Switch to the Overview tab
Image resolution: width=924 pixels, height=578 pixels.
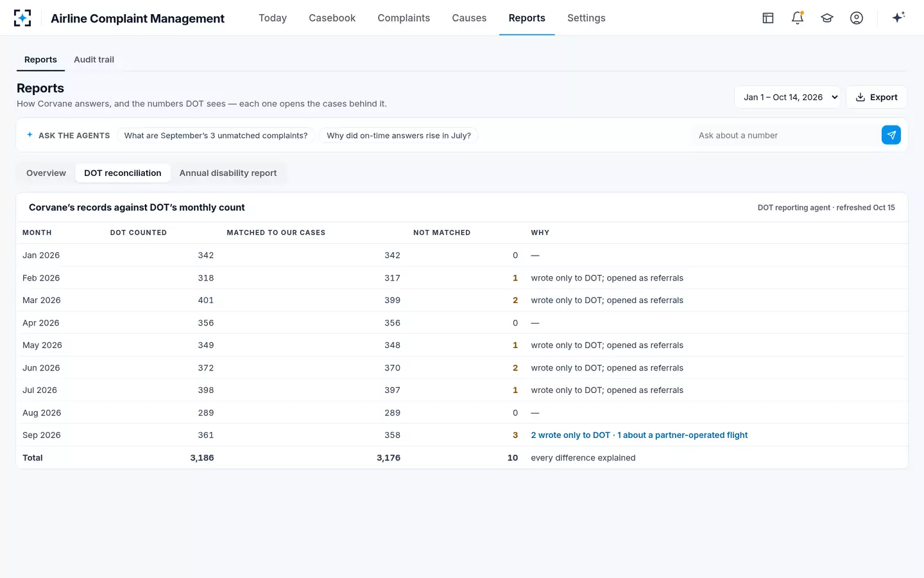point(46,173)
